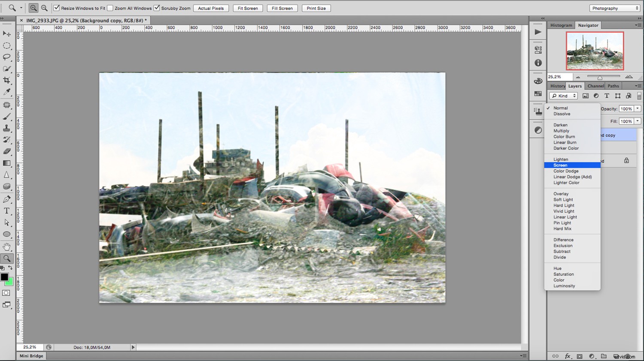644x361 pixels.
Task: Select the Crop tool
Action: pyautogui.click(x=7, y=80)
